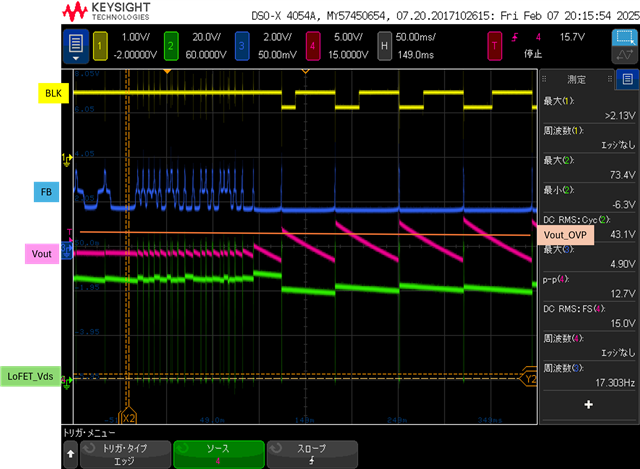640x469 pixels.
Task: Click the 測定 panel title
Action: coord(576,80)
